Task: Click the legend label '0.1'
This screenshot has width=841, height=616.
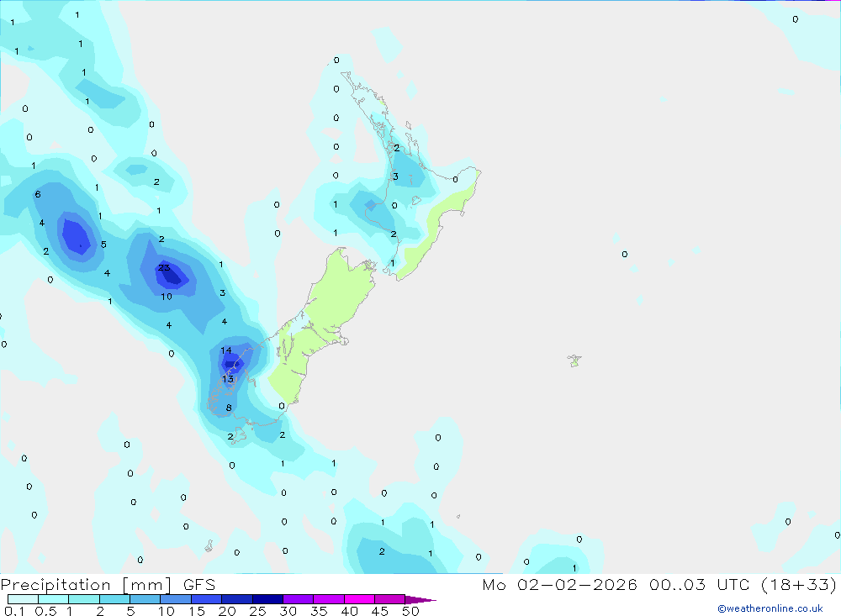Action: 14,611
